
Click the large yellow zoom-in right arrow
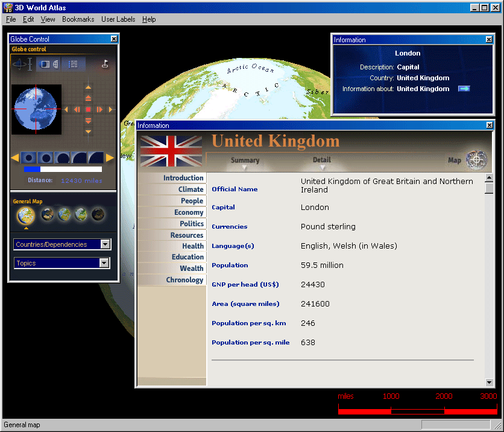coord(110,158)
